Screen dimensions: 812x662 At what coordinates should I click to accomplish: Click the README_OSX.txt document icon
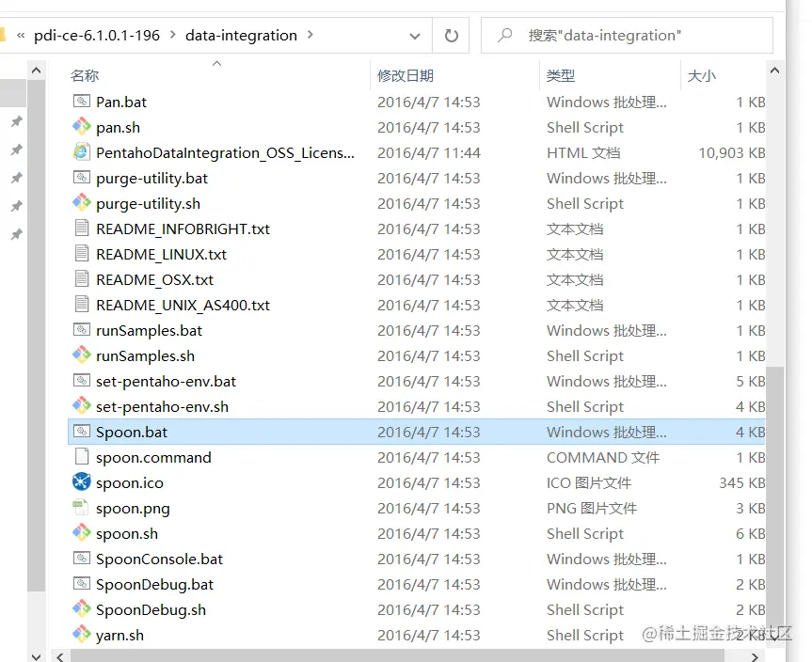pyautogui.click(x=81, y=278)
